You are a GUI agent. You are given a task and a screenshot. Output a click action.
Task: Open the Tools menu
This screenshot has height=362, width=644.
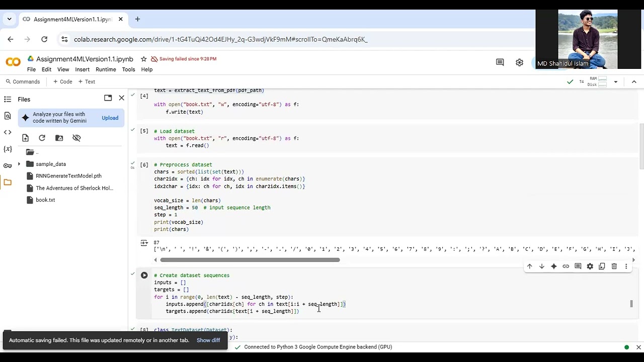click(128, 69)
